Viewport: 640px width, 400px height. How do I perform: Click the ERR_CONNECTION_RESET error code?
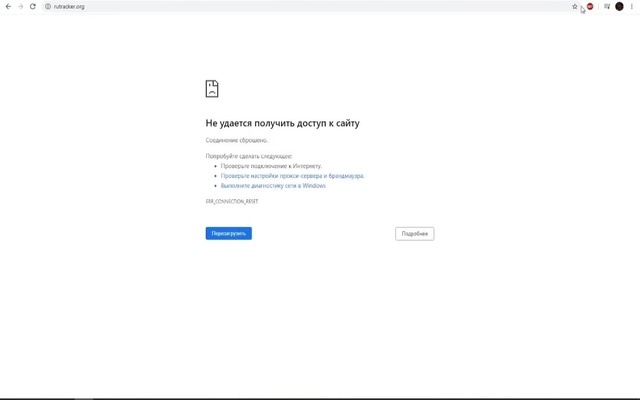(x=232, y=201)
